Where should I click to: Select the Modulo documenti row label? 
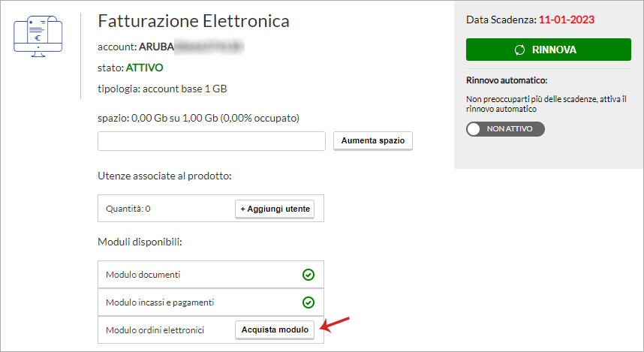click(143, 275)
